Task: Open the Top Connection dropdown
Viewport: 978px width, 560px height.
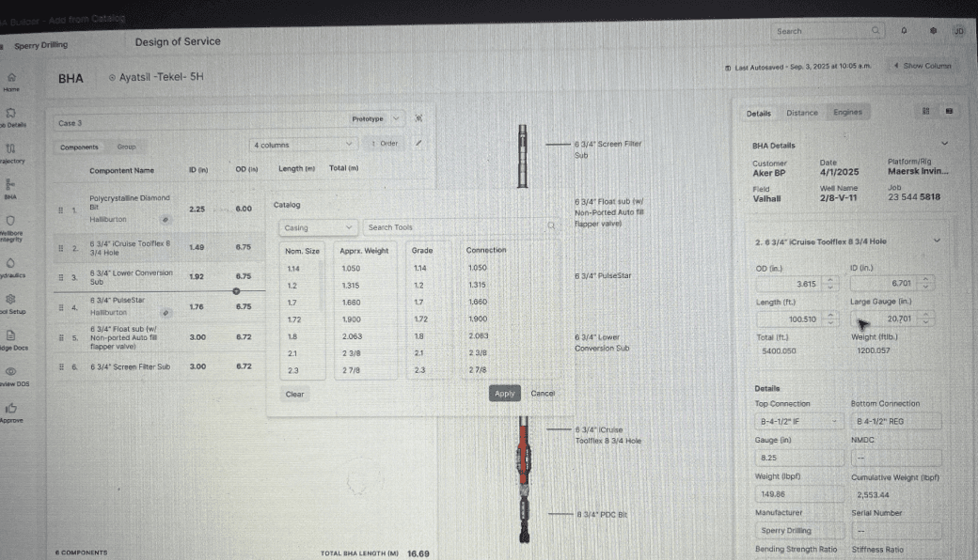Action: click(x=798, y=422)
